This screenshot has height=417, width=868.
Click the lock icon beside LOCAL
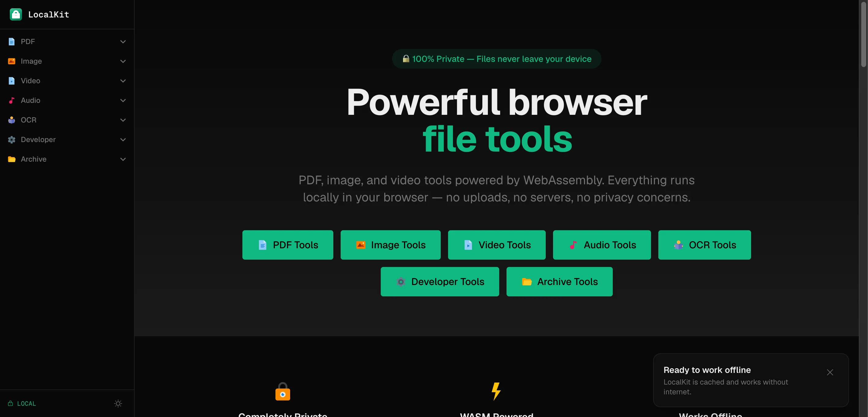tap(10, 403)
